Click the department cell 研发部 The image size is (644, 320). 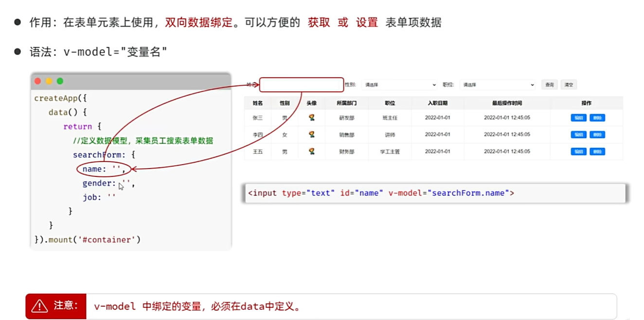coord(347,118)
